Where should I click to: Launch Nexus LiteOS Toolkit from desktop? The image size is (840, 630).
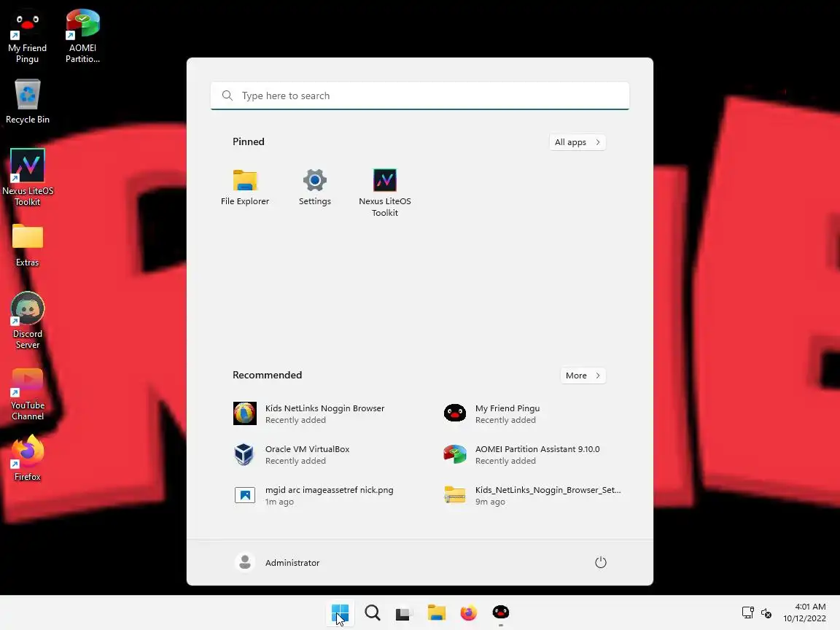pos(27,178)
